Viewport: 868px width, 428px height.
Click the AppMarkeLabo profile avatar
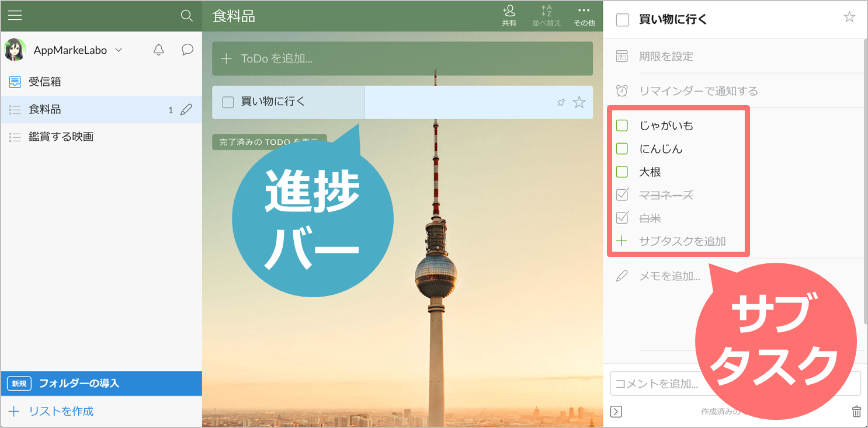point(15,50)
